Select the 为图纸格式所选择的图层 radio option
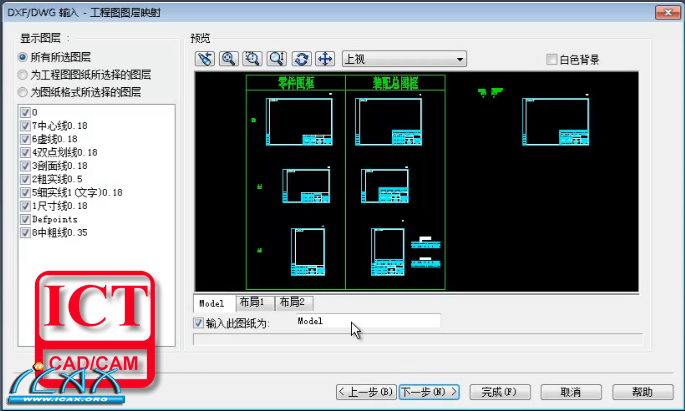This screenshot has height=411, width=685. click(23, 92)
